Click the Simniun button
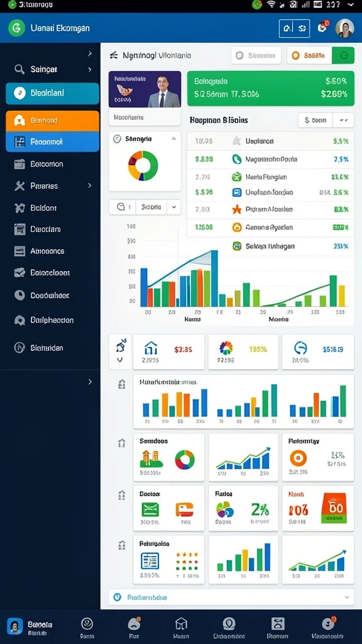This screenshot has width=362, height=644. [x=256, y=55]
